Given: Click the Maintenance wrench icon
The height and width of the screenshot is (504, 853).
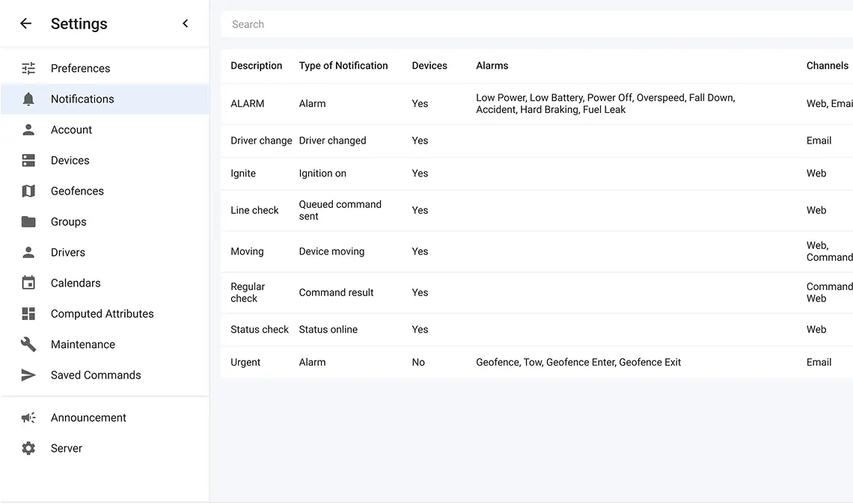Looking at the screenshot, I should [28, 344].
